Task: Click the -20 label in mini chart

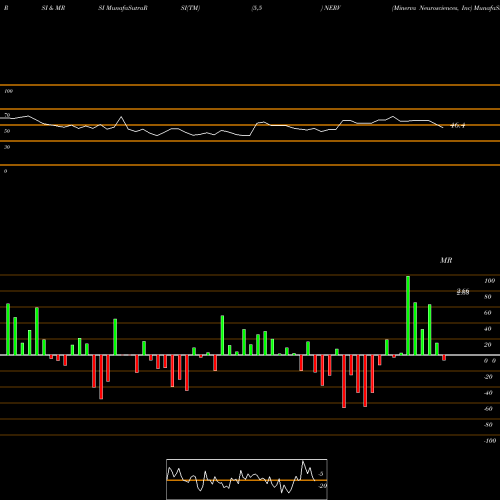Action: (322, 486)
